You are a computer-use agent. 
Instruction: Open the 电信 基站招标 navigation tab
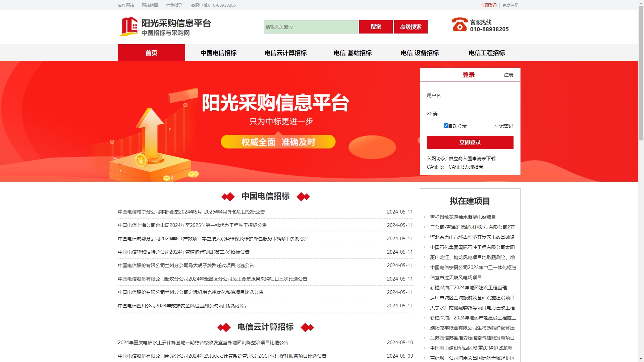[x=353, y=53]
